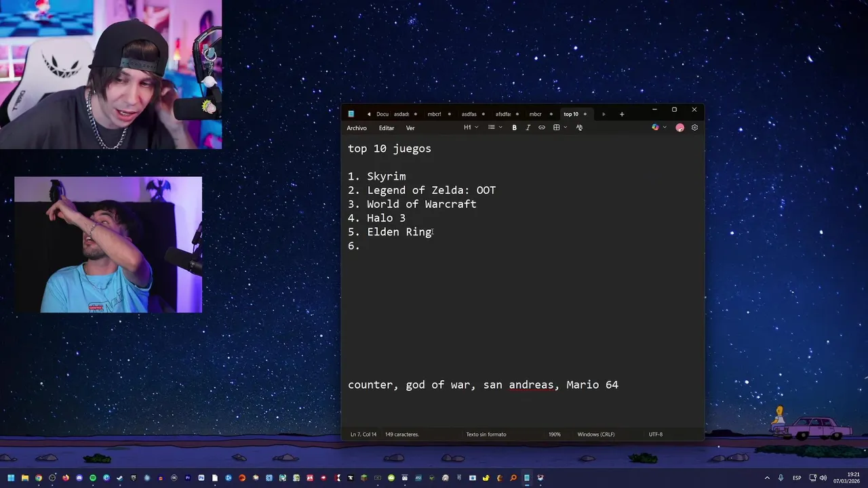Open the Editar menu
The width and height of the screenshot is (868, 488).
[x=387, y=128]
